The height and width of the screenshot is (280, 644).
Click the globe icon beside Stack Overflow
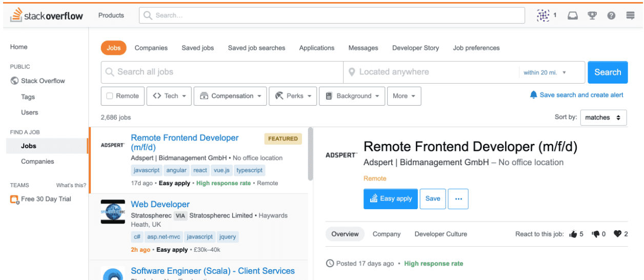[14, 81]
